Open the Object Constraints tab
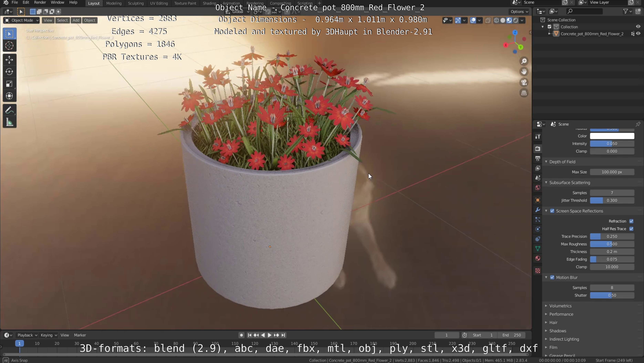Image resolution: width=644 pixels, height=363 pixels. pyautogui.click(x=538, y=239)
